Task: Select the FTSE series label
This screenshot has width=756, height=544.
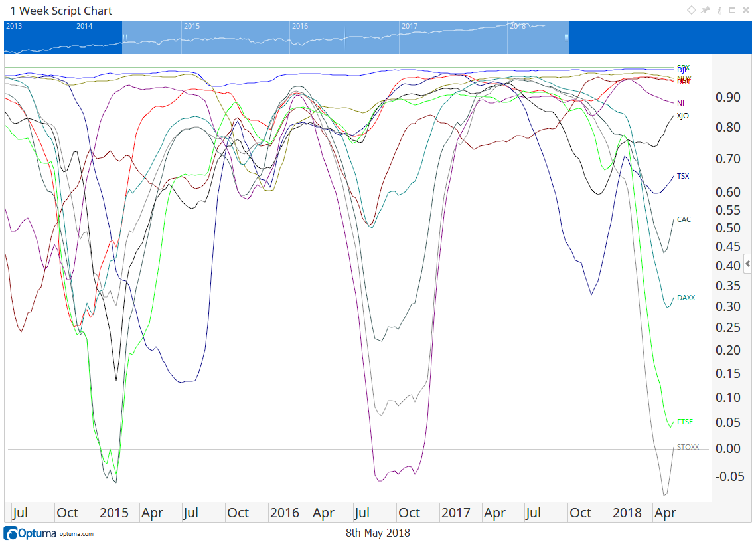Action: (684, 422)
